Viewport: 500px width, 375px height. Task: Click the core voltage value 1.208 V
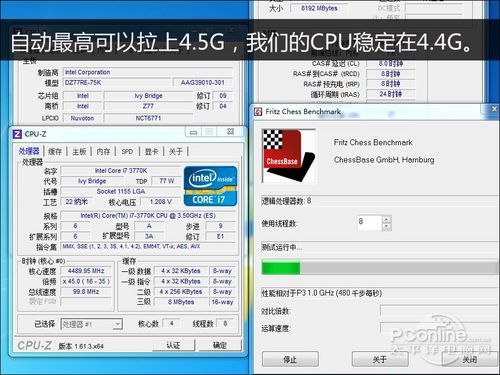tap(161, 202)
